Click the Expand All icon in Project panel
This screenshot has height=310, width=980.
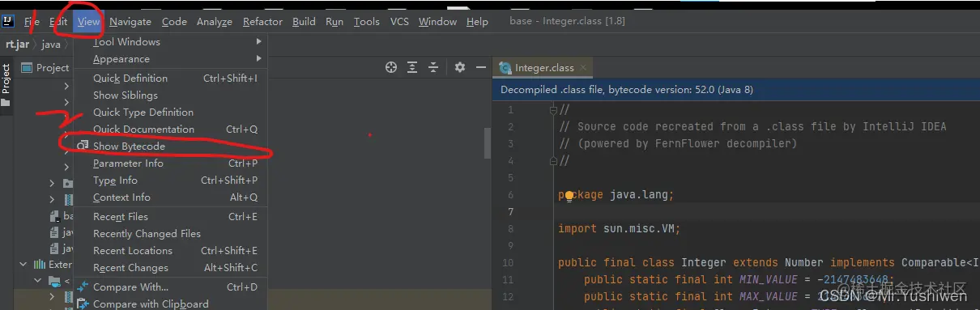(x=412, y=68)
